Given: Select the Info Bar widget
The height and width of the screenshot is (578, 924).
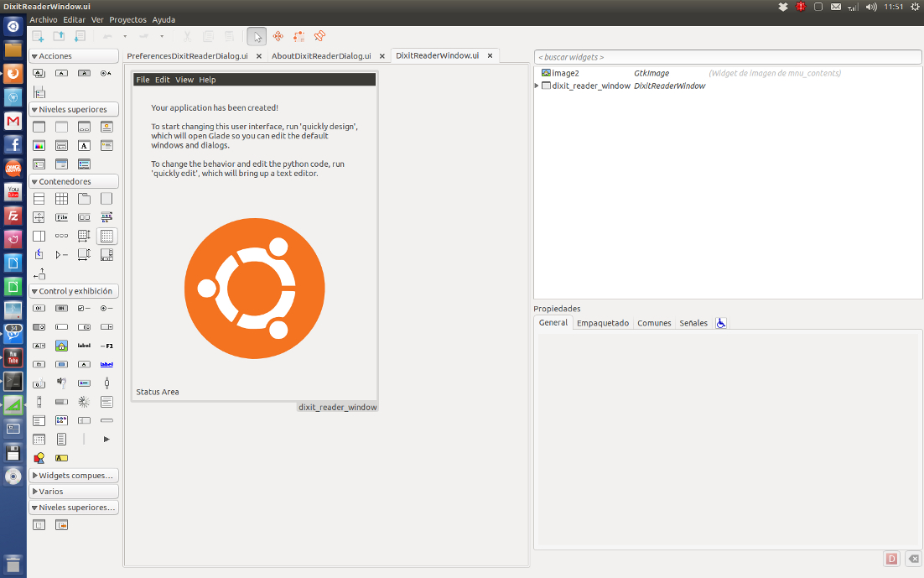Looking at the screenshot, I should [x=61, y=458].
